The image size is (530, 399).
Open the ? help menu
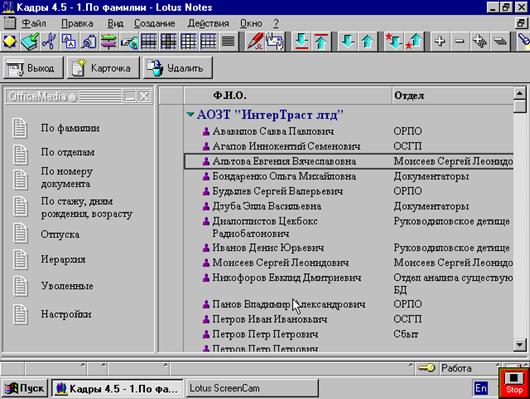coord(276,23)
